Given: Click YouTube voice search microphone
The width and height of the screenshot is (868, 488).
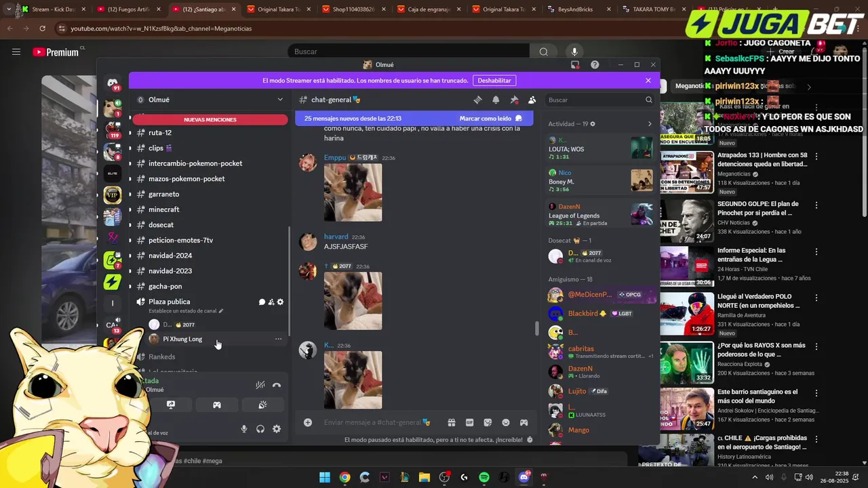Looking at the screenshot, I should 574,52.
